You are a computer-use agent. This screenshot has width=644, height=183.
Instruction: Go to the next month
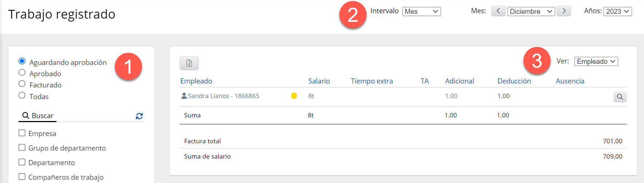pyautogui.click(x=564, y=11)
